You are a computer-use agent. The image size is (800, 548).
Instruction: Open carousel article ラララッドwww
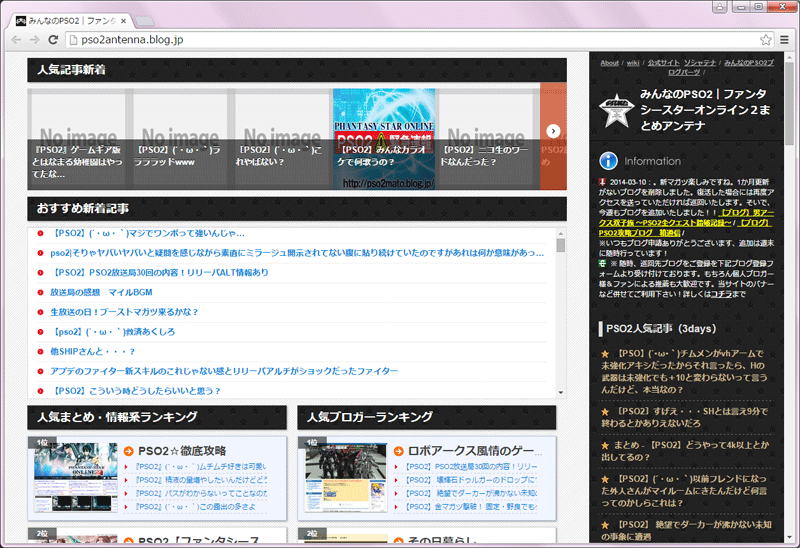tap(177, 156)
